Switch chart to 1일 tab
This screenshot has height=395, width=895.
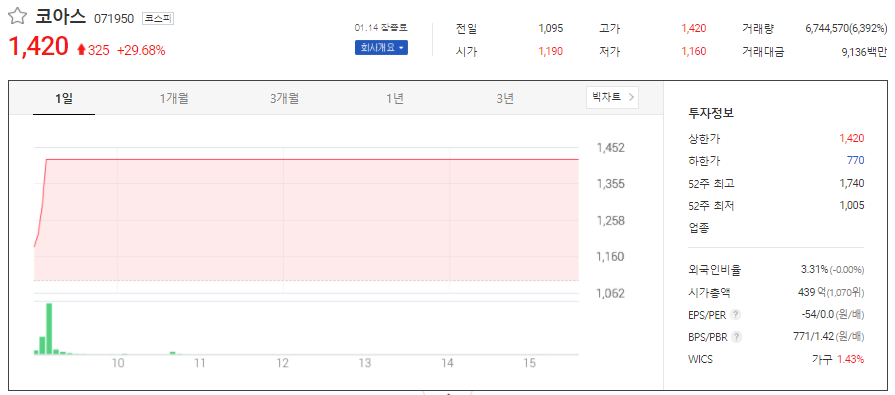(x=64, y=98)
